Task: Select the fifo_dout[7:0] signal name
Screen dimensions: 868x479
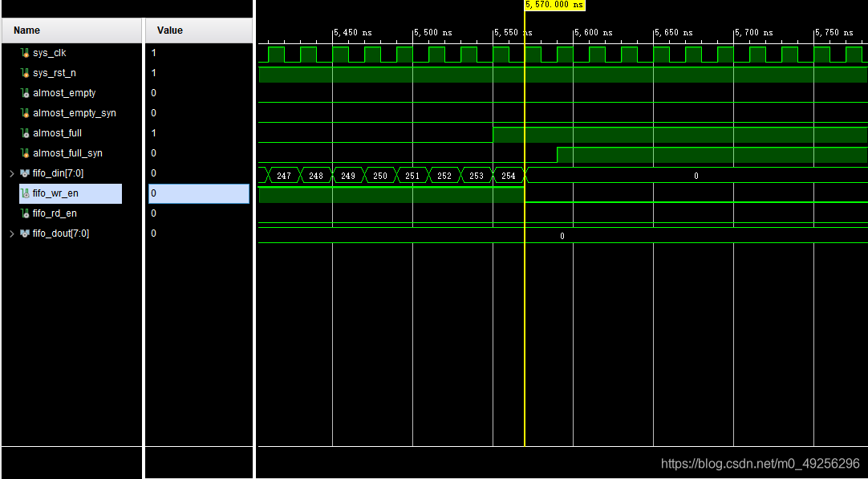Action: tap(61, 233)
